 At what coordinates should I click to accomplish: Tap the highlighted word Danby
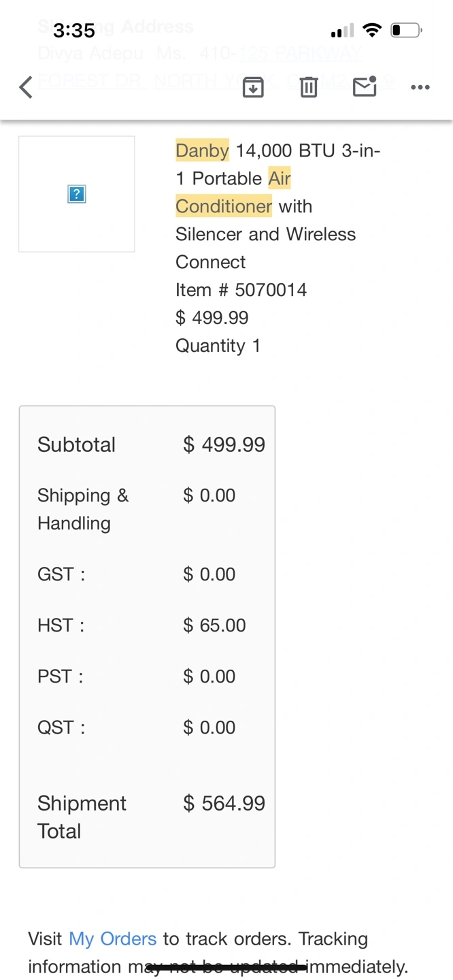tap(202, 150)
